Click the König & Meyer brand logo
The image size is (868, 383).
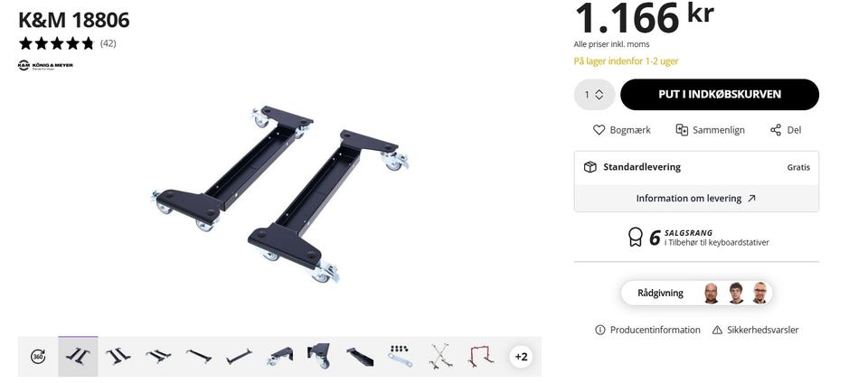point(45,65)
